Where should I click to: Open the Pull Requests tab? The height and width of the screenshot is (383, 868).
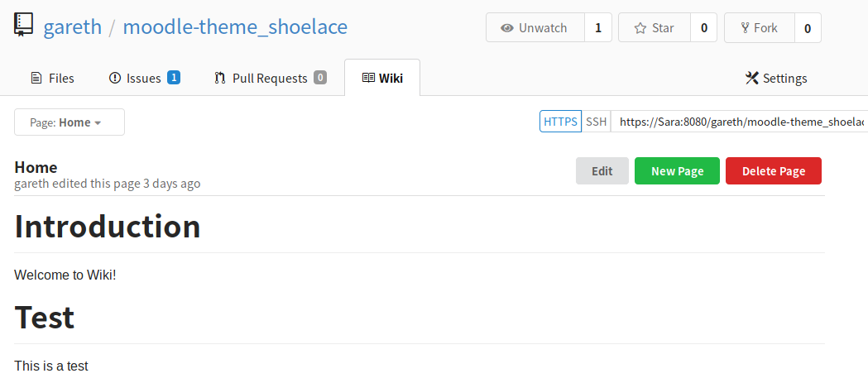[270, 78]
